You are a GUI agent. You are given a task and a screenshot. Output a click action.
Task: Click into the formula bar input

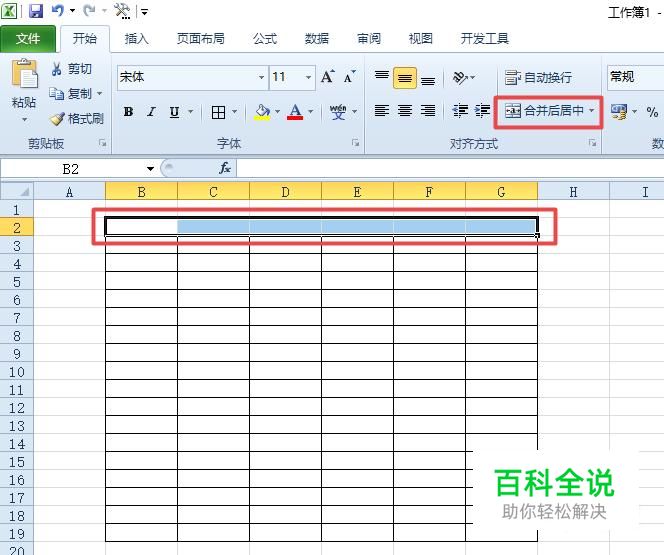[450, 168]
